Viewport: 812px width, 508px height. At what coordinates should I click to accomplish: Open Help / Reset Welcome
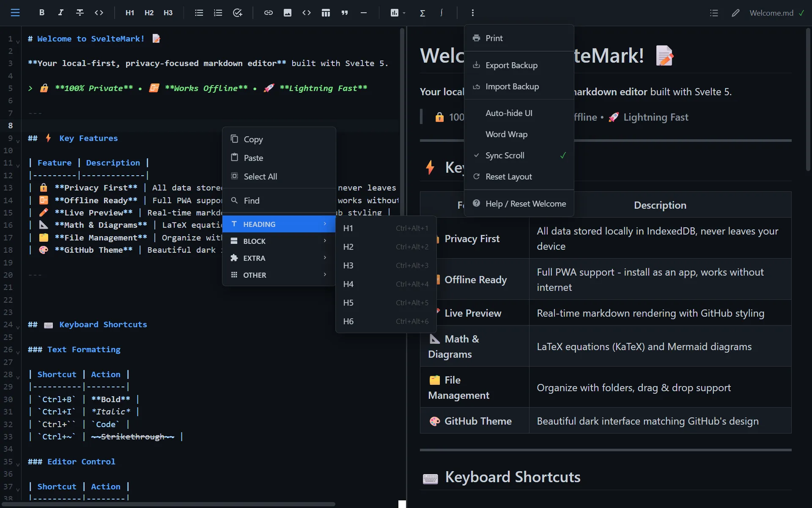pyautogui.click(x=519, y=204)
